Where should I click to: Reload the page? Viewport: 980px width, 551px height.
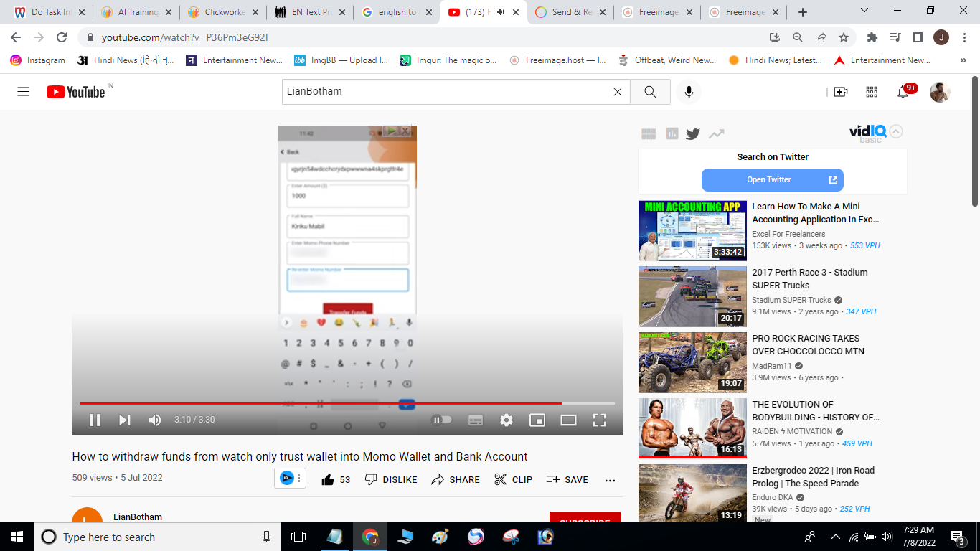tap(62, 37)
